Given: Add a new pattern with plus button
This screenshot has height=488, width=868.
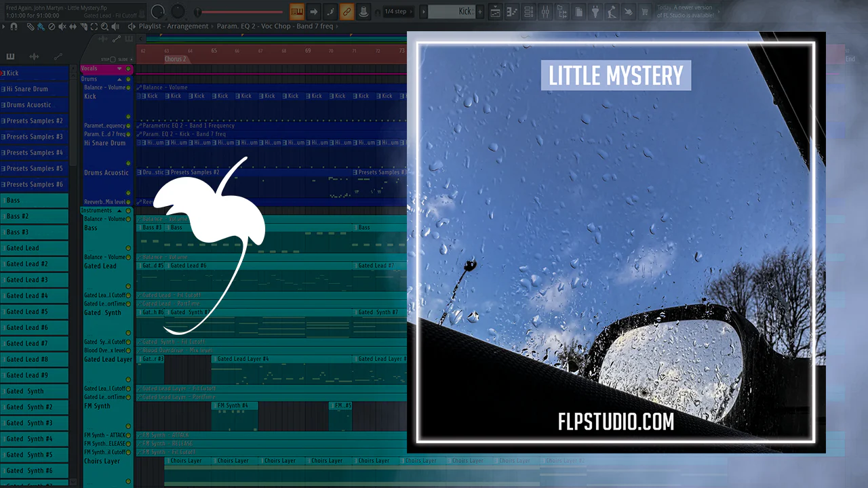Looking at the screenshot, I should point(481,12).
